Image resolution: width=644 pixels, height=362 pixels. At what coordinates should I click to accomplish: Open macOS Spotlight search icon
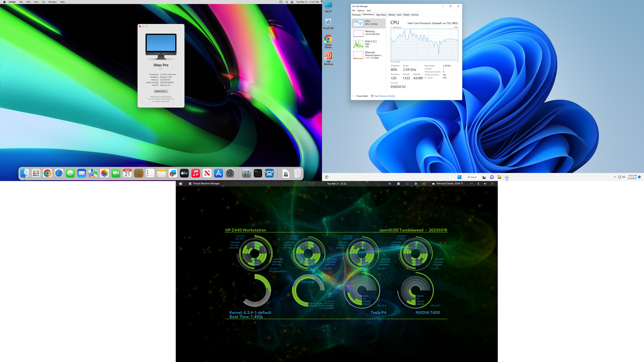pyautogui.click(x=287, y=2)
